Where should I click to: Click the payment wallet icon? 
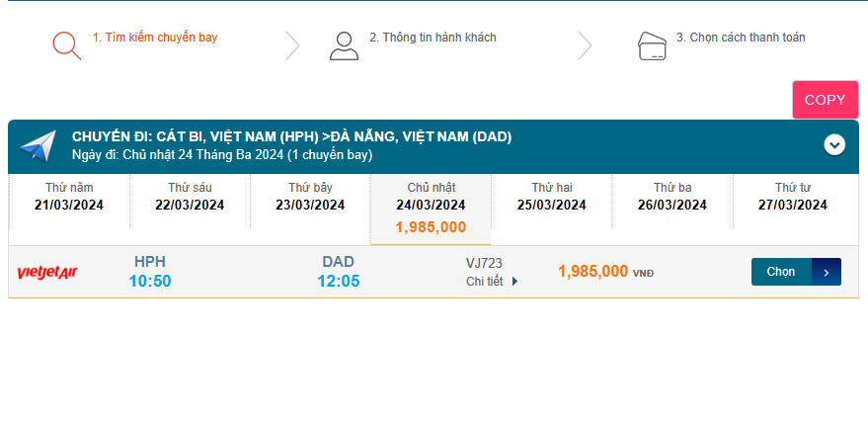coord(651,45)
